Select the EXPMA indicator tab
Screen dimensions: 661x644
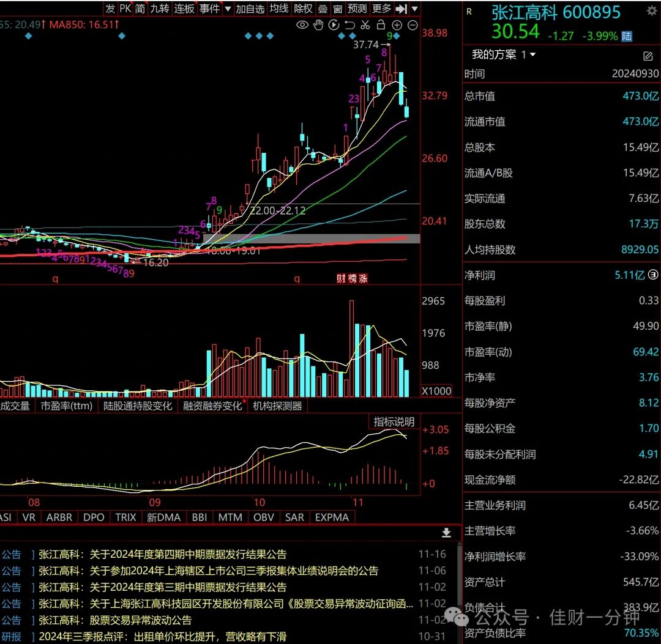pos(332,517)
